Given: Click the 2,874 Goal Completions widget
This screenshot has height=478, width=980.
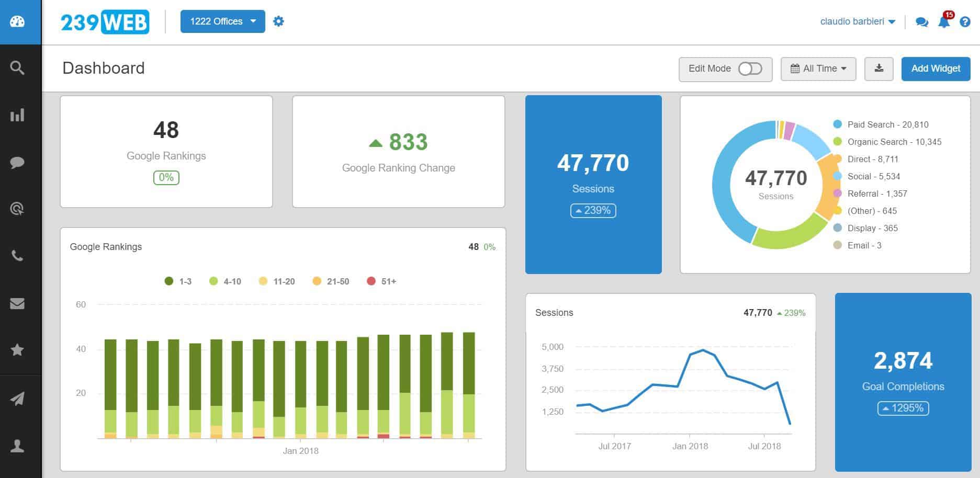Looking at the screenshot, I should pos(903,382).
